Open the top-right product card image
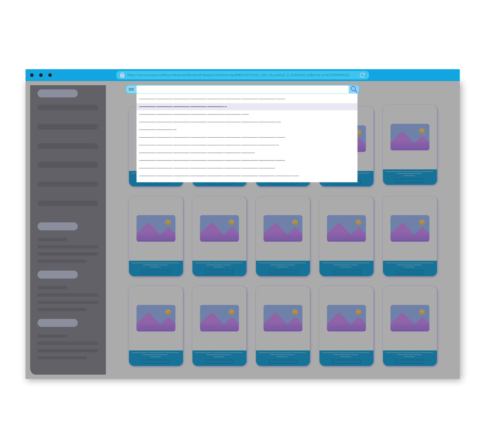This screenshot has width=485, height=448. pyautogui.click(x=410, y=137)
